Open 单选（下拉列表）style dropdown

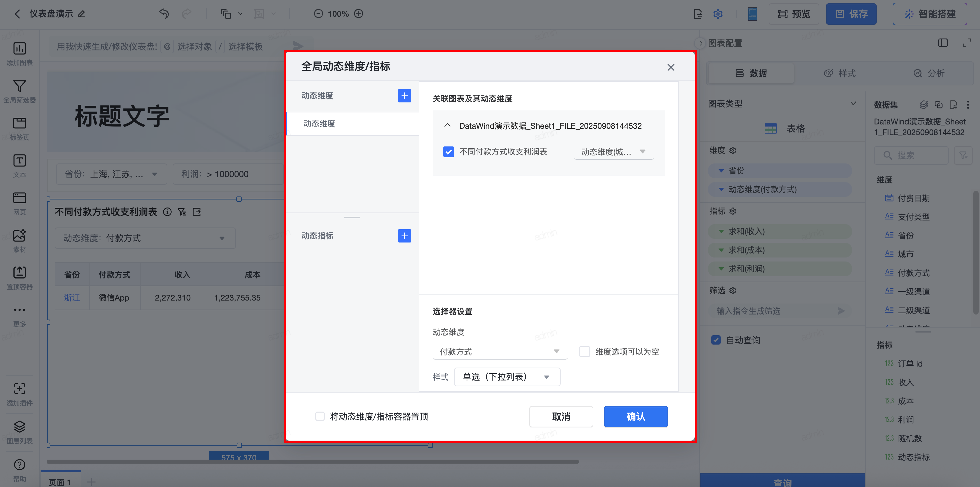tap(507, 377)
